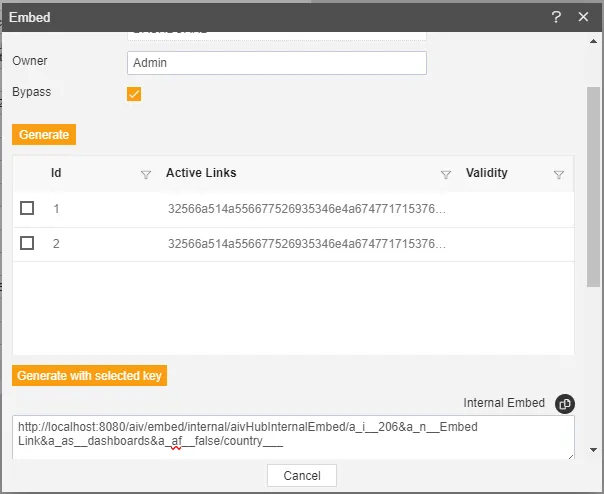Filter the Id column
The image size is (604, 494).
click(146, 175)
